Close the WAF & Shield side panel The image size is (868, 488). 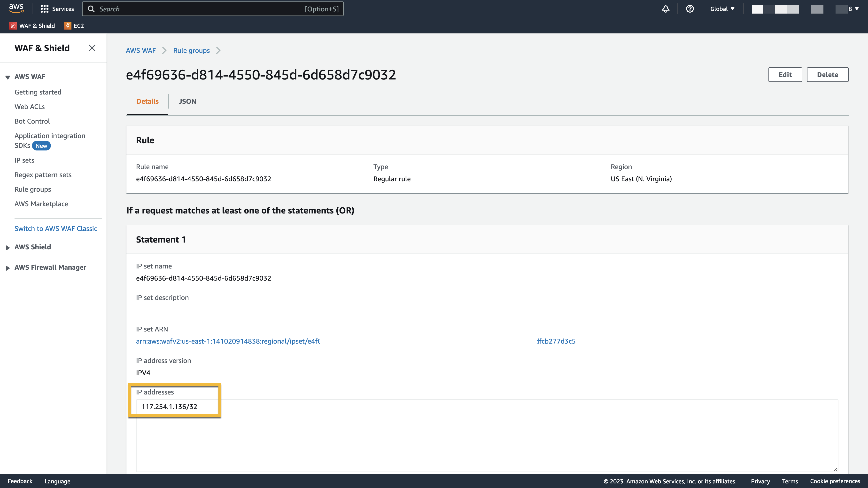tap(92, 48)
